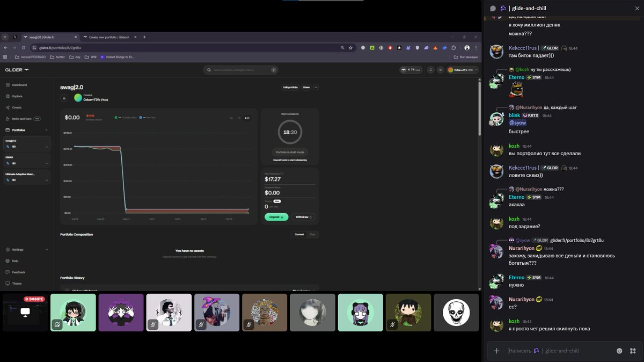Open monad PIDORASU bookmark folder
This screenshot has width=644, height=362.
30,56
